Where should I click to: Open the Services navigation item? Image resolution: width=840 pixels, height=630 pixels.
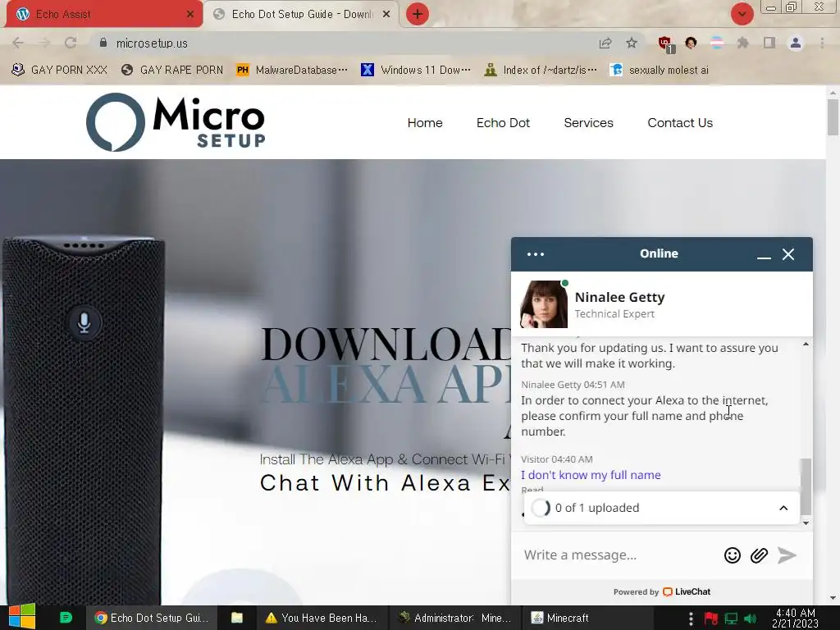588,123
